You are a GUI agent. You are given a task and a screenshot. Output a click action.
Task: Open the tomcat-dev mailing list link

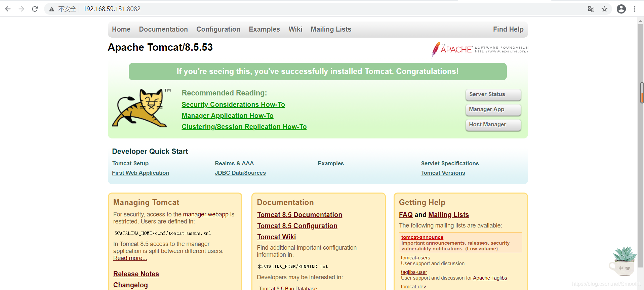pos(413,287)
